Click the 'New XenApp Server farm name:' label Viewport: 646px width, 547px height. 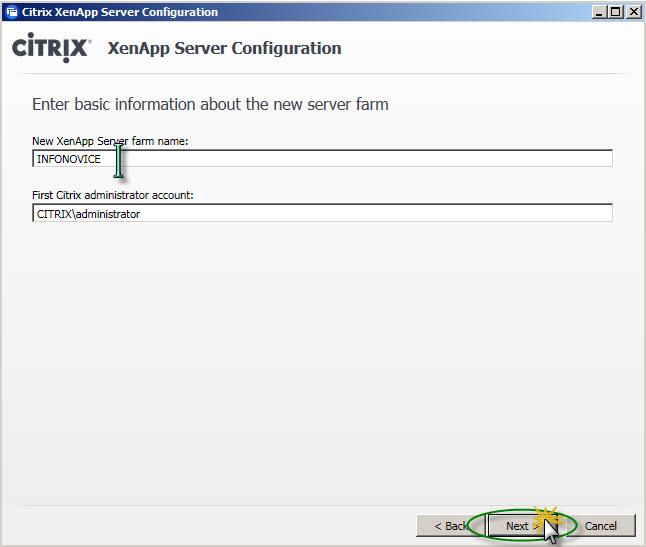pos(110,141)
